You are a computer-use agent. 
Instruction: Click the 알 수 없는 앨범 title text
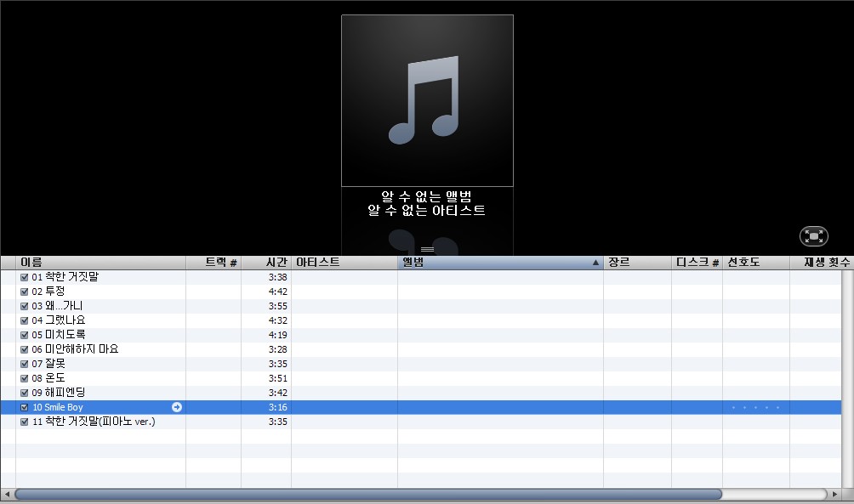click(426, 196)
